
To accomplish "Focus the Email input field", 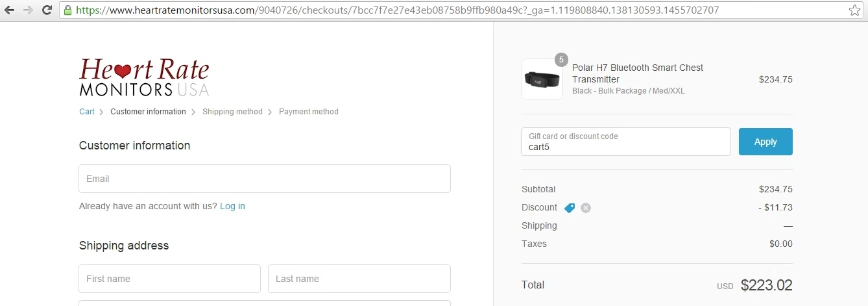I will 265,179.
